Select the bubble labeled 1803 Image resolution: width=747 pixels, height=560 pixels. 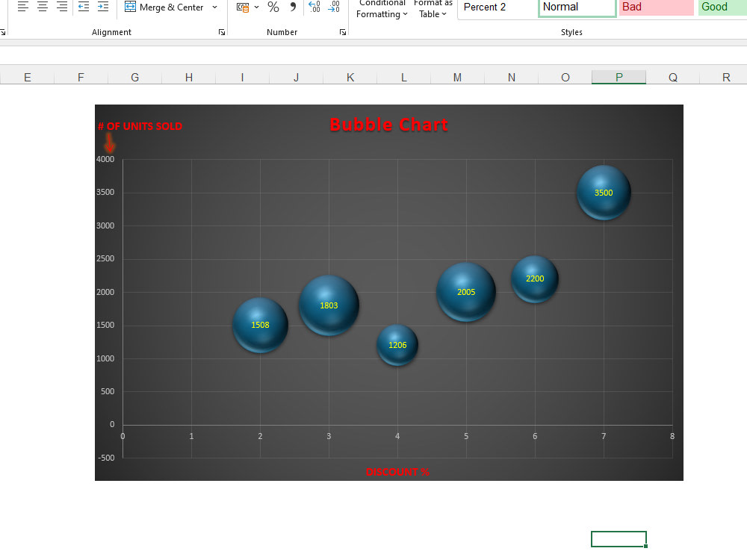click(x=329, y=305)
